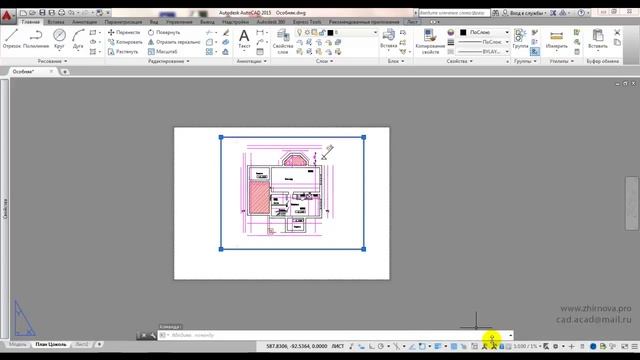The height and width of the screenshot is (360, 640).
Task: Open the Главная ribbon tab
Action: 31,22
